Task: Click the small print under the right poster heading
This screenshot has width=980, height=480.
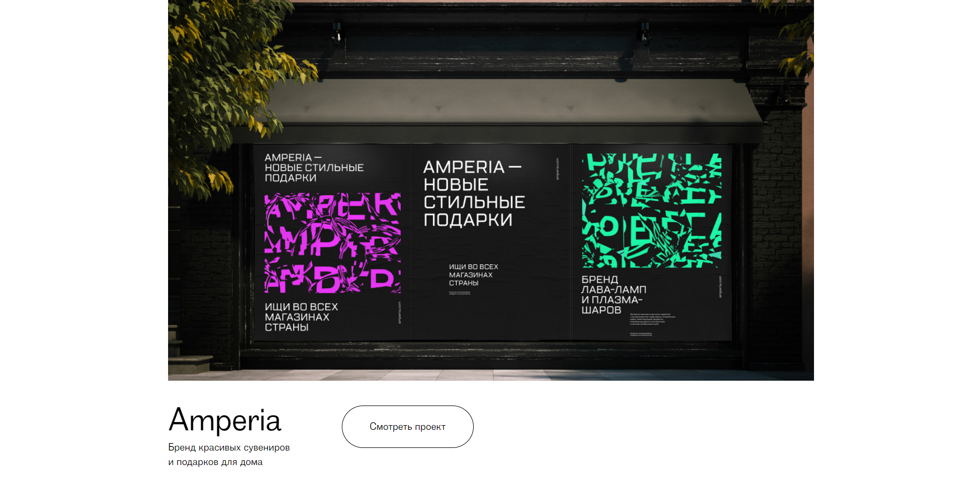Action: [x=653, y=319]
